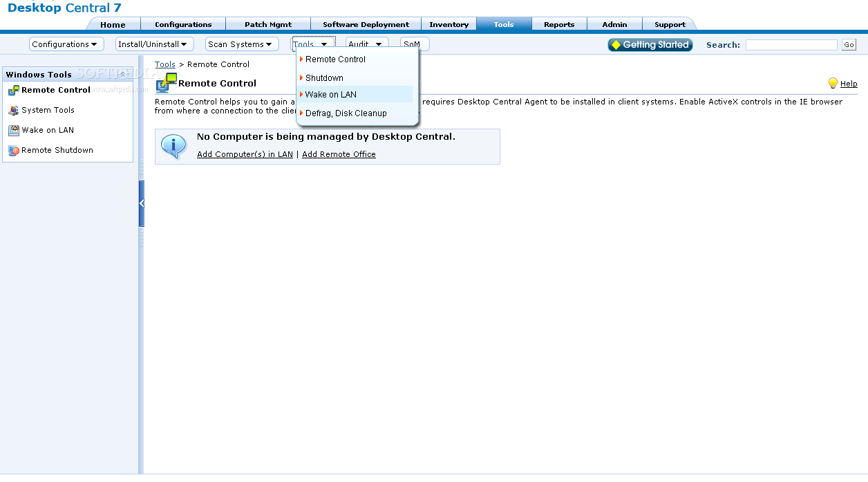Click the Remote Shutdown sidebar icon
Viewport: 868px width, 482px height.
(14, 150)
